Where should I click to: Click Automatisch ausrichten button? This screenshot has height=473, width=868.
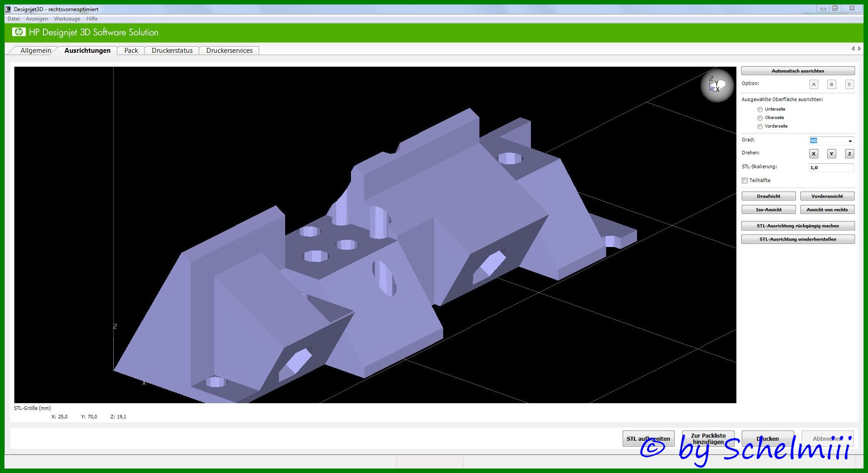(798, 71)
